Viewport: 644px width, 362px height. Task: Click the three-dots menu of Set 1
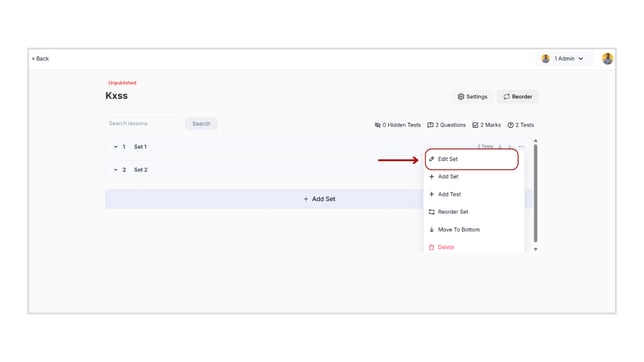(x=521, y=147)
